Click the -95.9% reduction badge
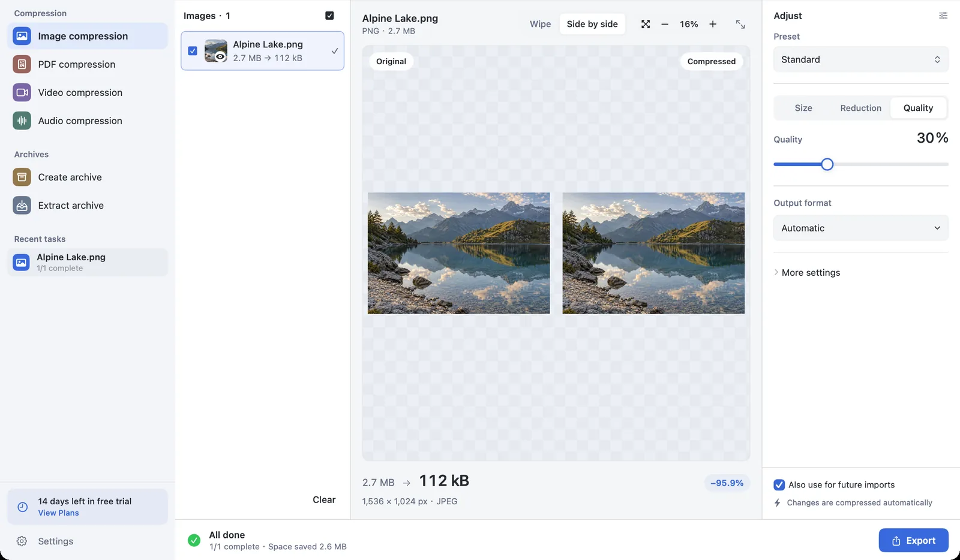This screenshot has height=560, width=960. (727, 483)
